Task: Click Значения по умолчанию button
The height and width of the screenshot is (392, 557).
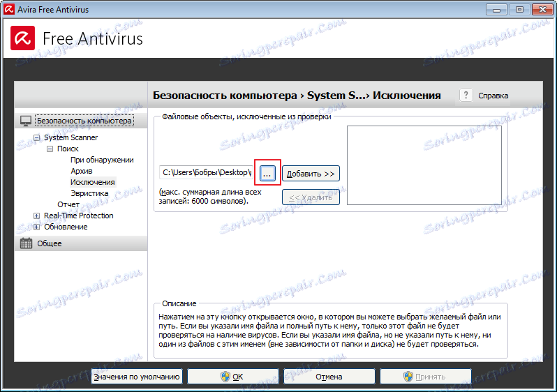Action: click(137, 377)
